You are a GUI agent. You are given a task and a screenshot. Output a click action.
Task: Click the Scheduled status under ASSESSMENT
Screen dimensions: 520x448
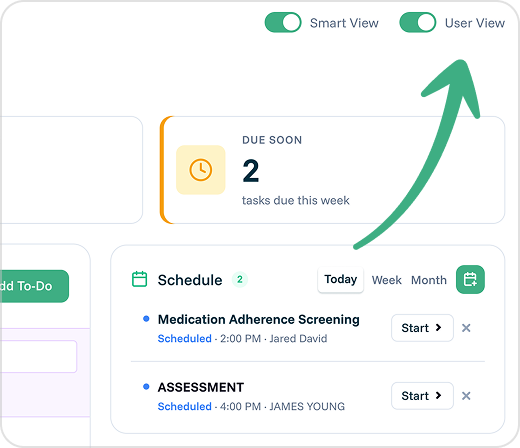point(185,406)
